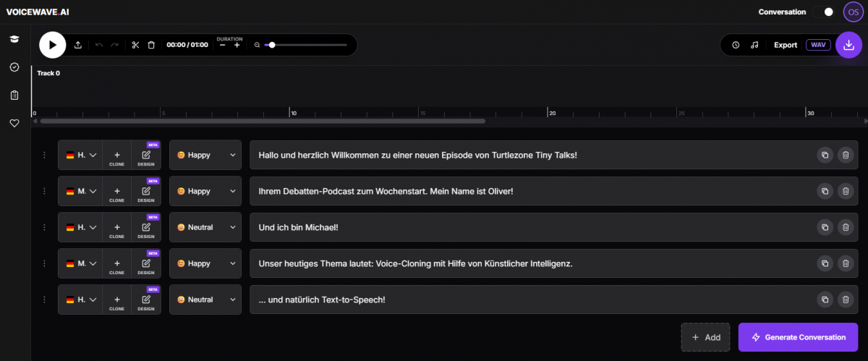
Task: Click the Export label
Action: 786,45
